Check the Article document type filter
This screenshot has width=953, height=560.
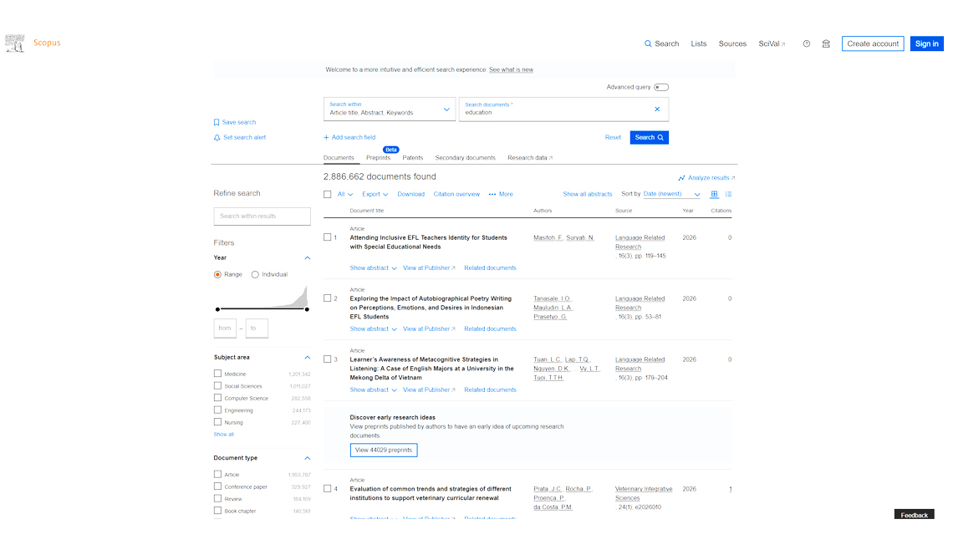pos(217,475)
